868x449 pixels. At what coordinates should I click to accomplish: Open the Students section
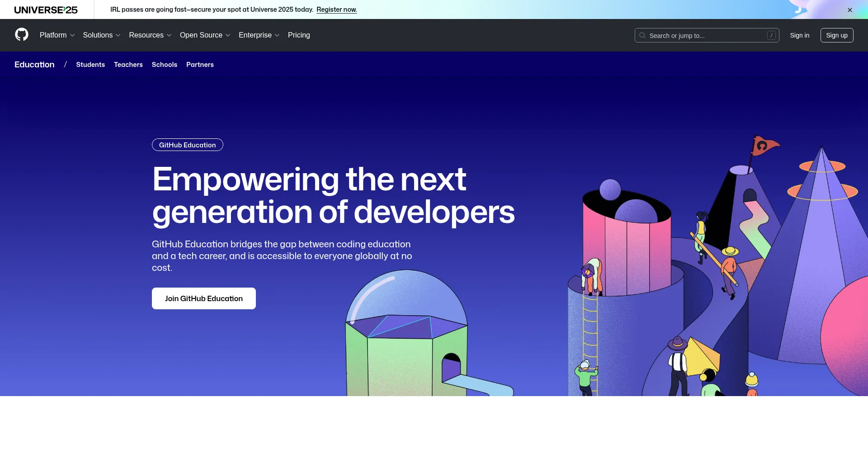90,65
